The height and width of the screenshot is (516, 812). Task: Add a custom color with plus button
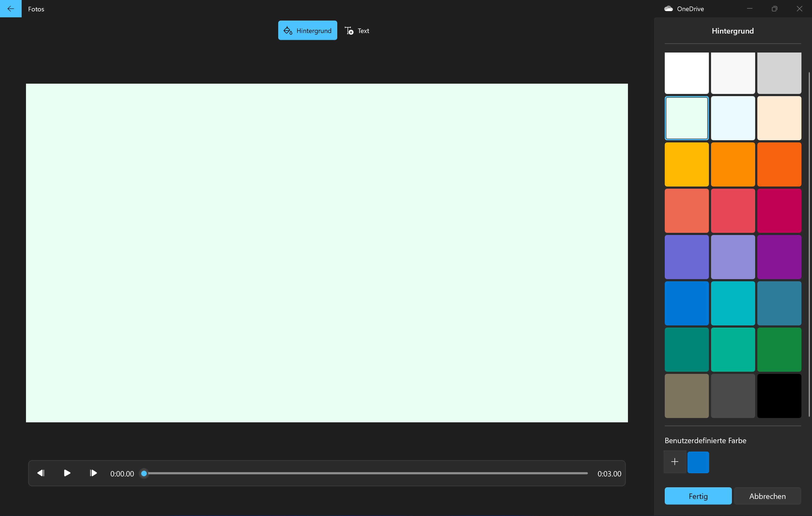pos(675,462)
